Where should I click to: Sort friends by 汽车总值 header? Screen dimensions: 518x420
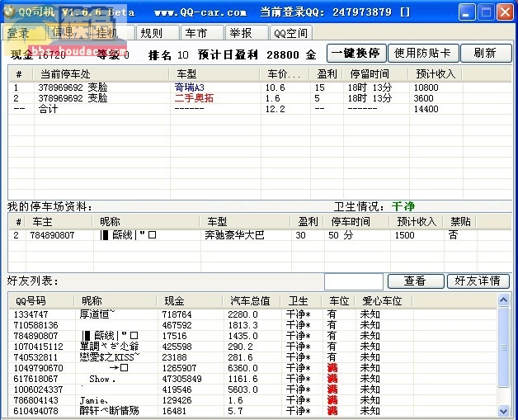(x=251, y=300)
